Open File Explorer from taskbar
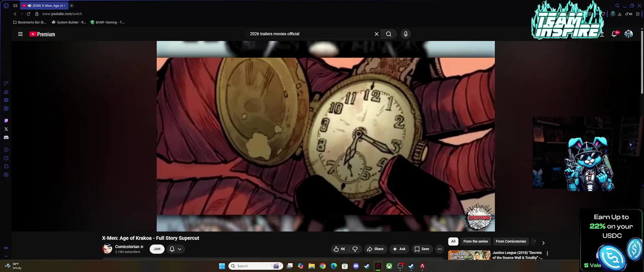The image size is (644, 272). [311, 266]
